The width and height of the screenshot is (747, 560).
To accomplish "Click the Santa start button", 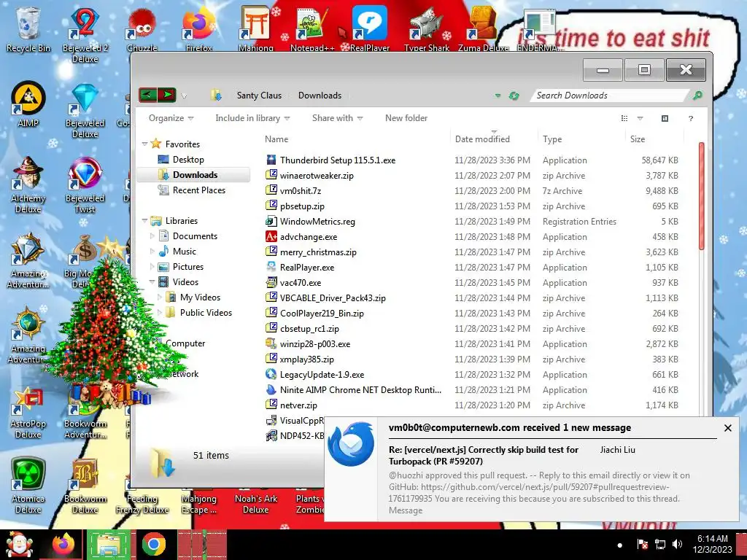I will click(19, 545).
